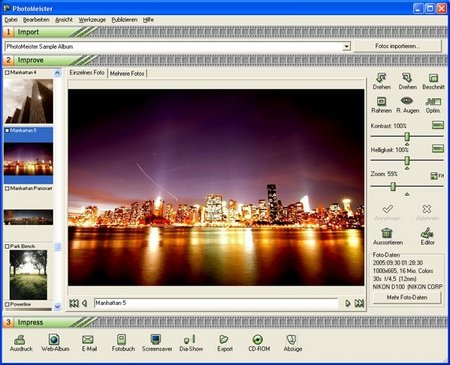Screen dimensions: 450x365
Task: Click the Manhattan 5 title field
Action: pos(216,303)
